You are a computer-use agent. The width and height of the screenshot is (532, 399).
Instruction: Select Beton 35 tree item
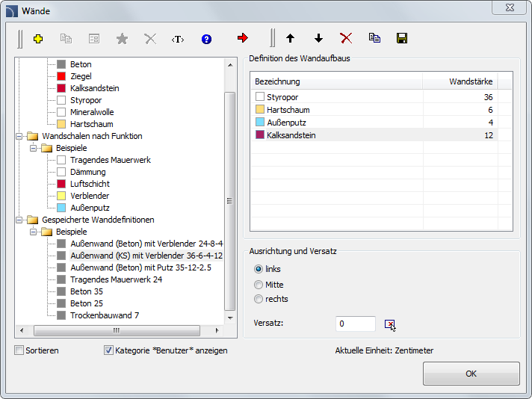coord(87,291)
